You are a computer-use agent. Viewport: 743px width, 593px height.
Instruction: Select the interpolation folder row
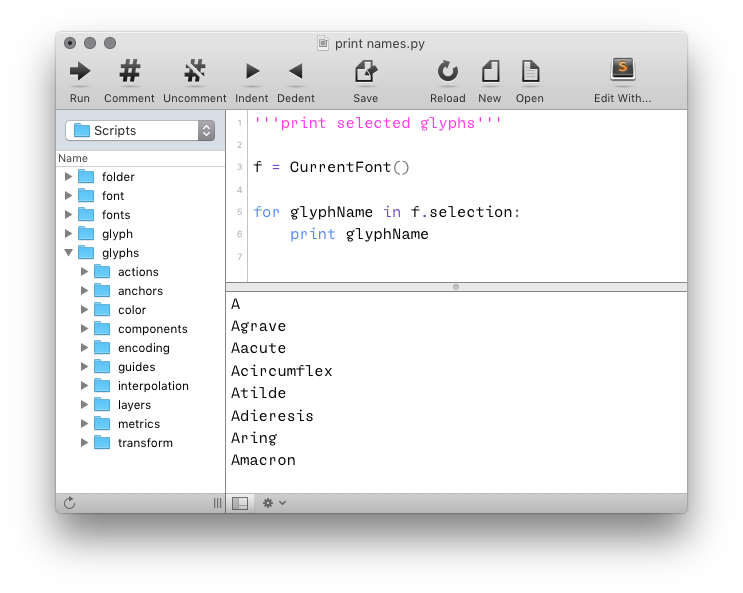click(140, 385)
